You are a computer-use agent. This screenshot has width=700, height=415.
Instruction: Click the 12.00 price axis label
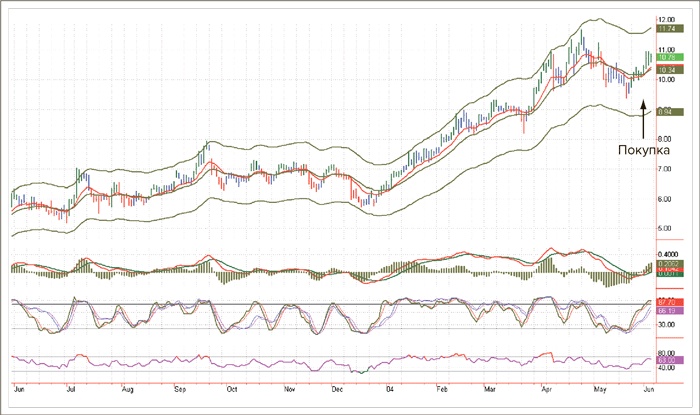(667, 19)
